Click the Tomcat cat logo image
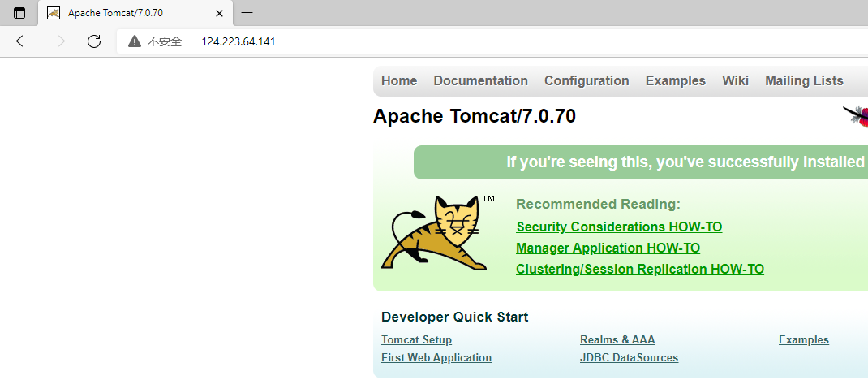The height and width of the screenshot is (380, 868). (436, 233)
